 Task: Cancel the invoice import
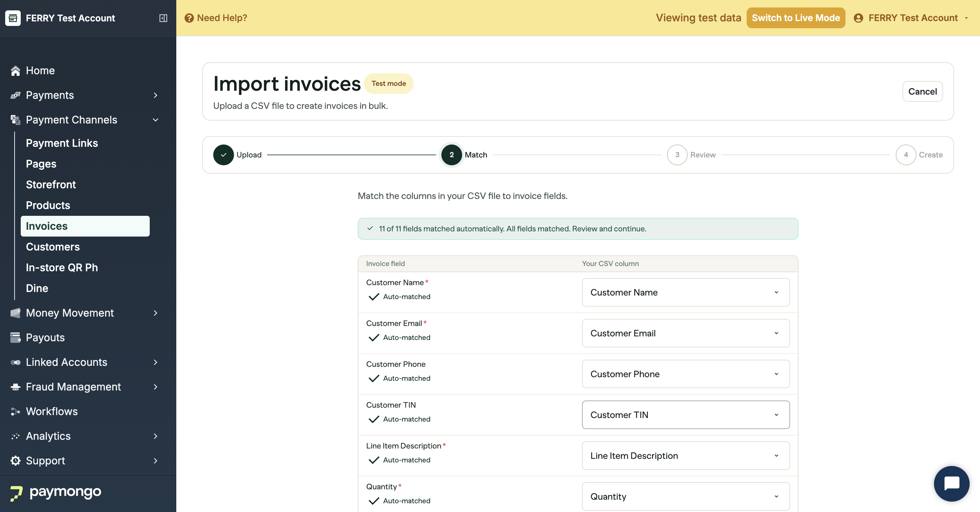923,91
